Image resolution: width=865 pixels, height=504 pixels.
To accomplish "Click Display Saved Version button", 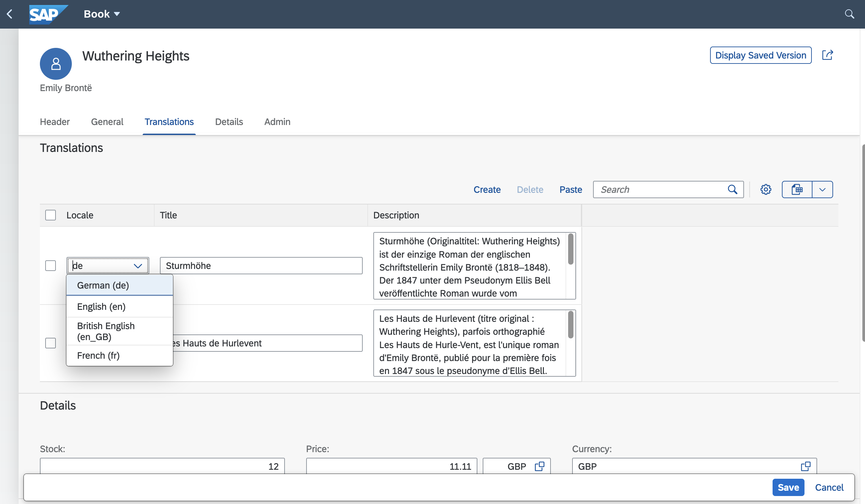I will click(x=761, y=55).
